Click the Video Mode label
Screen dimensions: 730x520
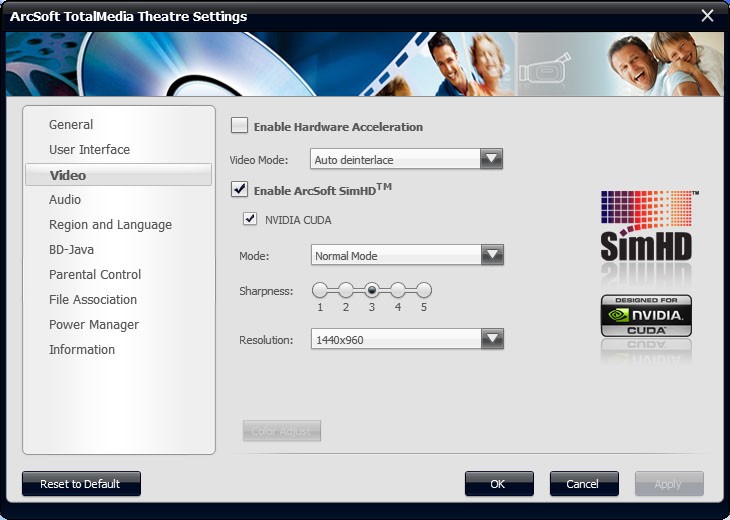pyautogui.click(x=259, y=160)
